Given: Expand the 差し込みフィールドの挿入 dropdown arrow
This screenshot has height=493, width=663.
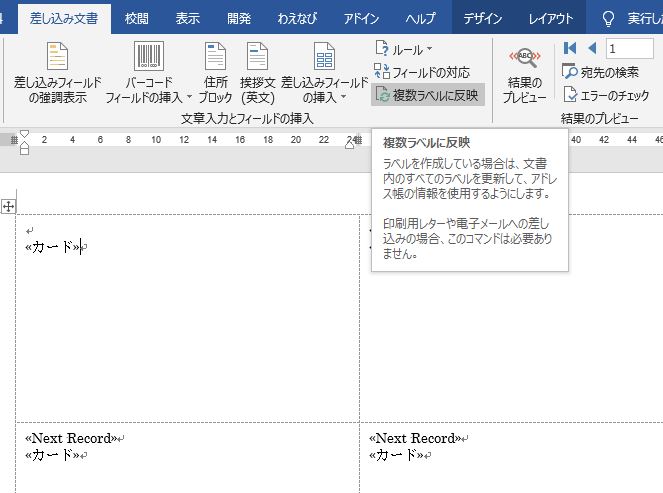Looking at the screenshot, I should point(343,97).
